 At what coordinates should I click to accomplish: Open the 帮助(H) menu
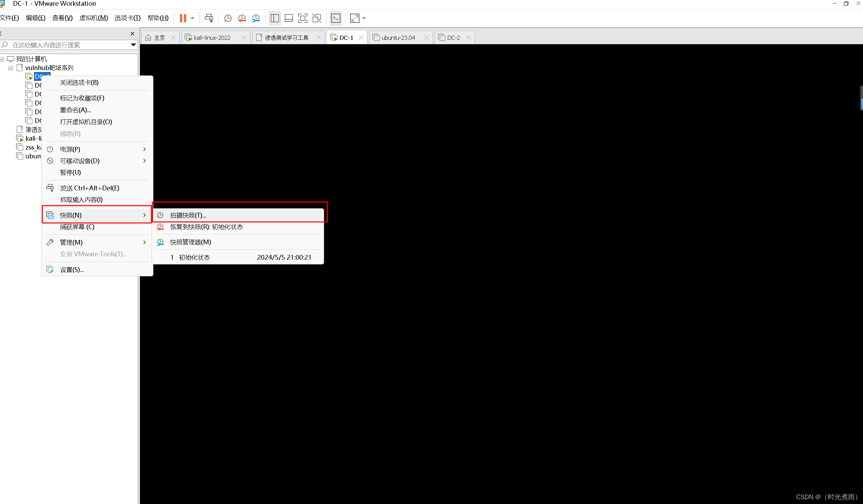pyautogui.click(x=158, y=18)
